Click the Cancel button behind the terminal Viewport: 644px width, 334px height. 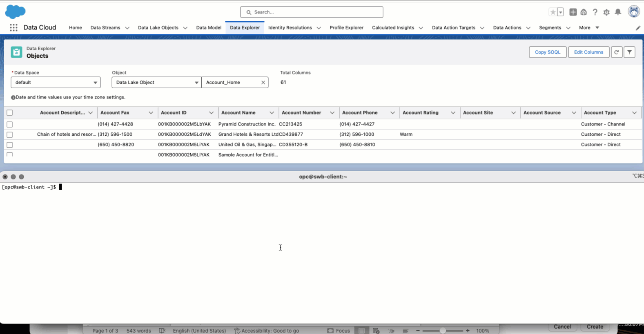562,327
